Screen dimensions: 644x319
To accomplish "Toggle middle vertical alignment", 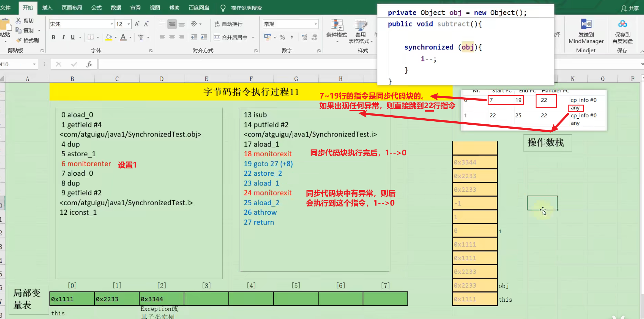I will [172, 24].
